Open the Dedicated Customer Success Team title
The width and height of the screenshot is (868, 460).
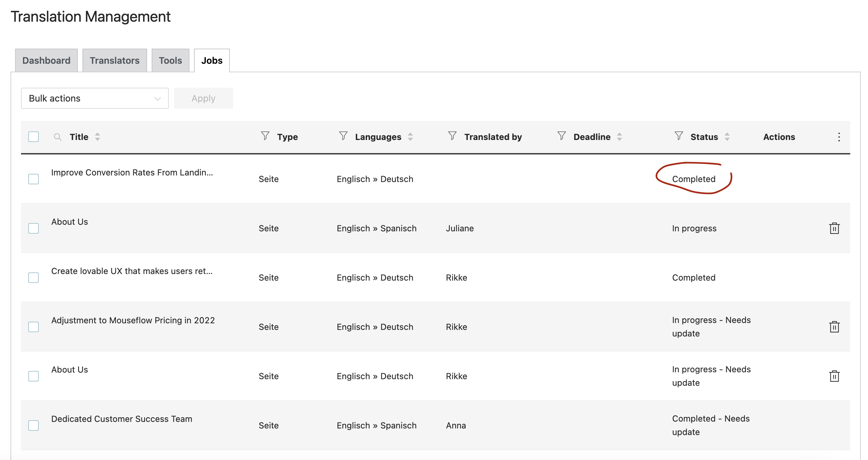(122, 419)
